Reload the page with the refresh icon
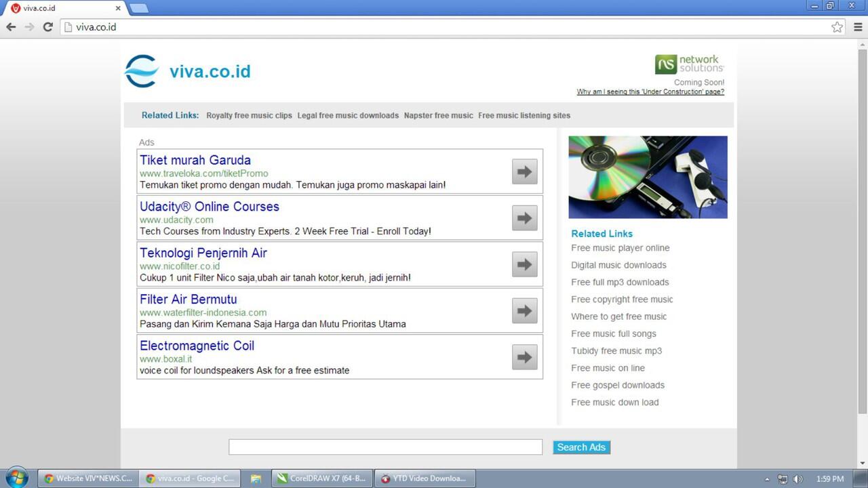The height and width of the screenshot is (488, 868). (x=47, y=27)
